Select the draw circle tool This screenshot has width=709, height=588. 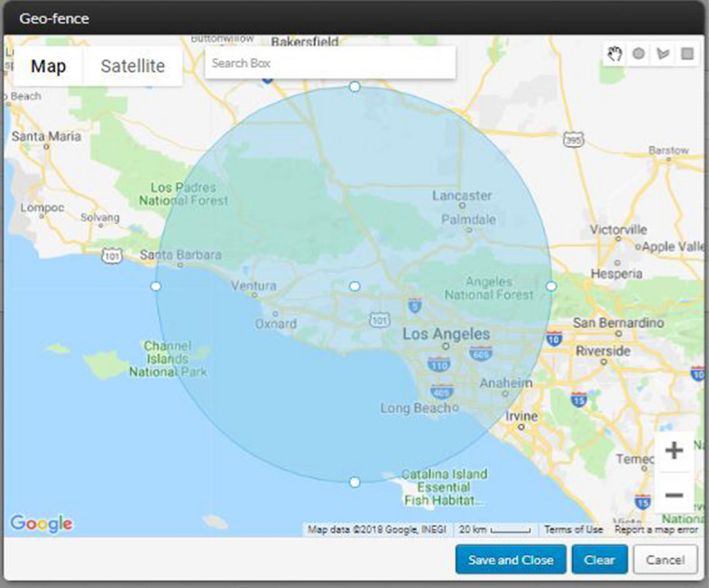click(639, 53)
